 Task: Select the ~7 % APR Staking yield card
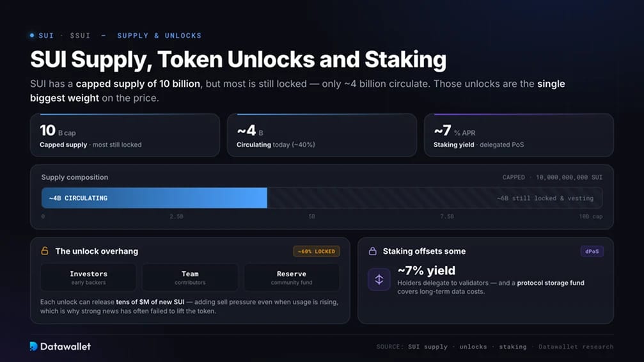point(519,135)
